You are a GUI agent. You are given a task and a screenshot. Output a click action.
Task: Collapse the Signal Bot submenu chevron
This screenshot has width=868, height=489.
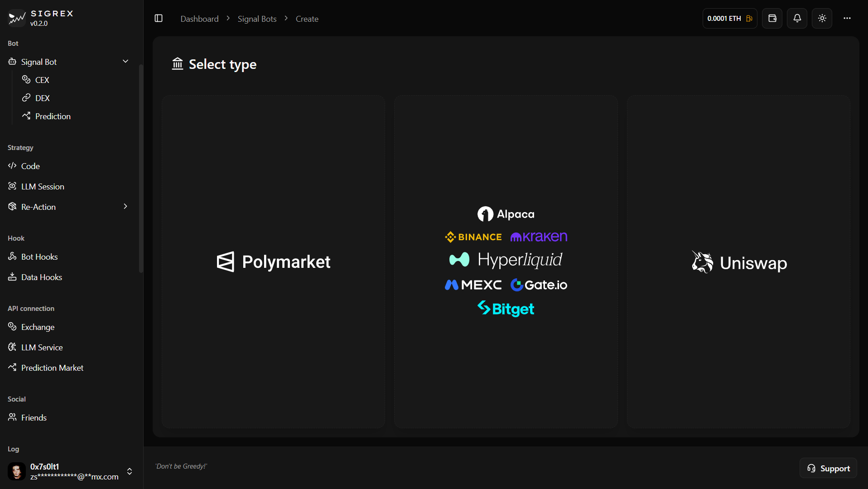pos(125,61)
